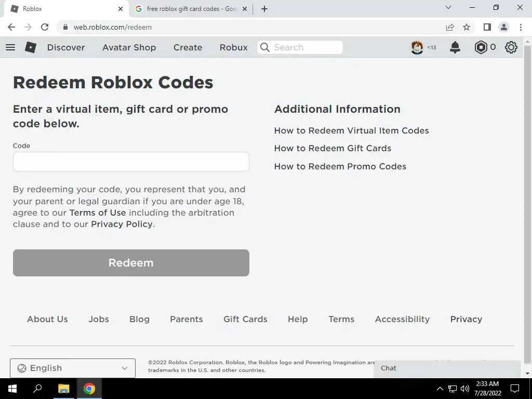Click the site padlock icon
532x399 pixels.
[x=66, y=27]
